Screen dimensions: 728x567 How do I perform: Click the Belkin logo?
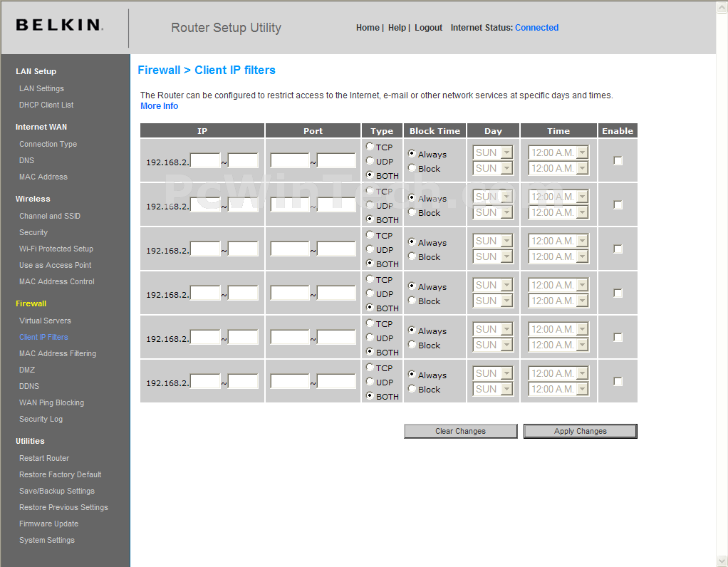click(59, 25)
